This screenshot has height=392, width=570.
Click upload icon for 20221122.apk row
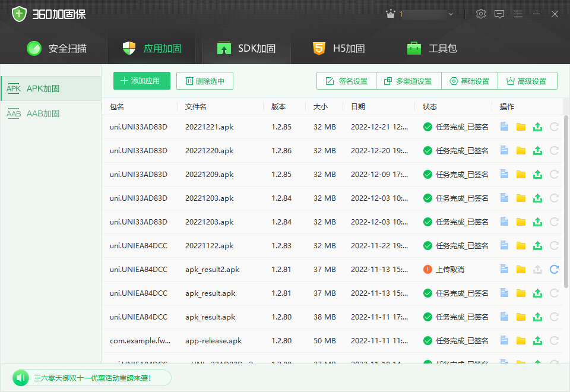[537, 245]
